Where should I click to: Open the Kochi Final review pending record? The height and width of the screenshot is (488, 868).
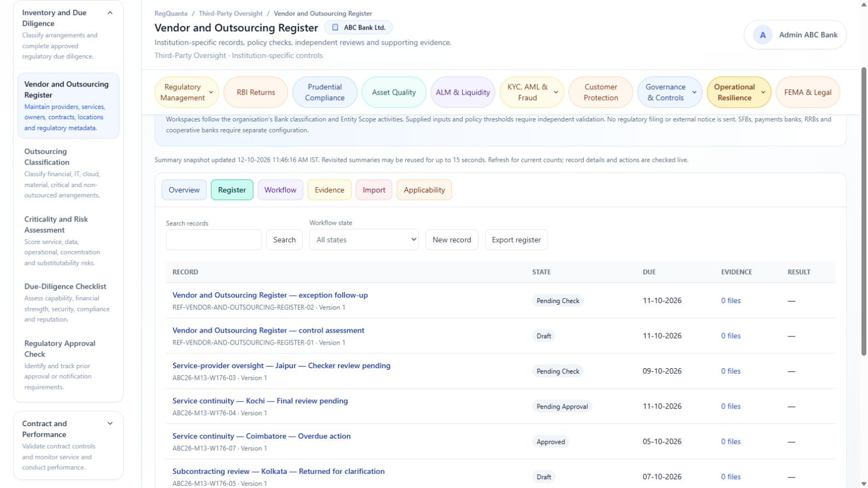click(260, 401)
